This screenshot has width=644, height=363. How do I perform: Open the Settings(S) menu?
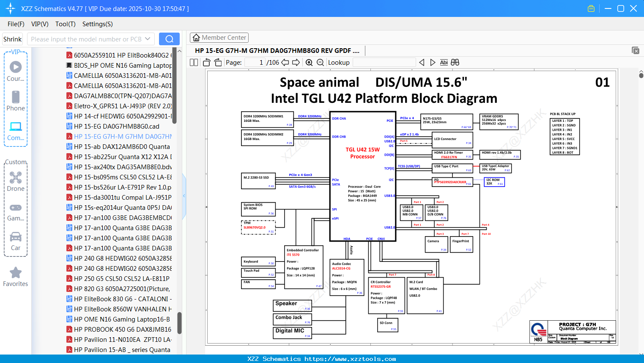click(x=98, y=24)
